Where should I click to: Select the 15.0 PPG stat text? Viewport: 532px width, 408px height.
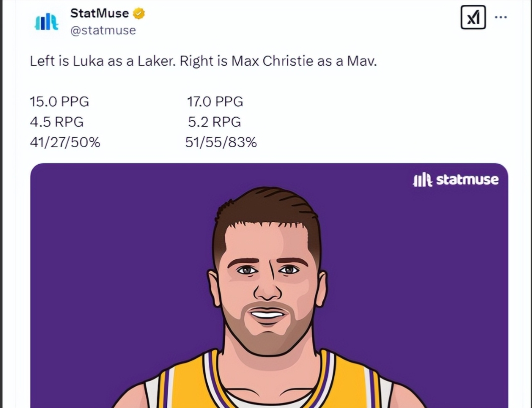[60, 102]
